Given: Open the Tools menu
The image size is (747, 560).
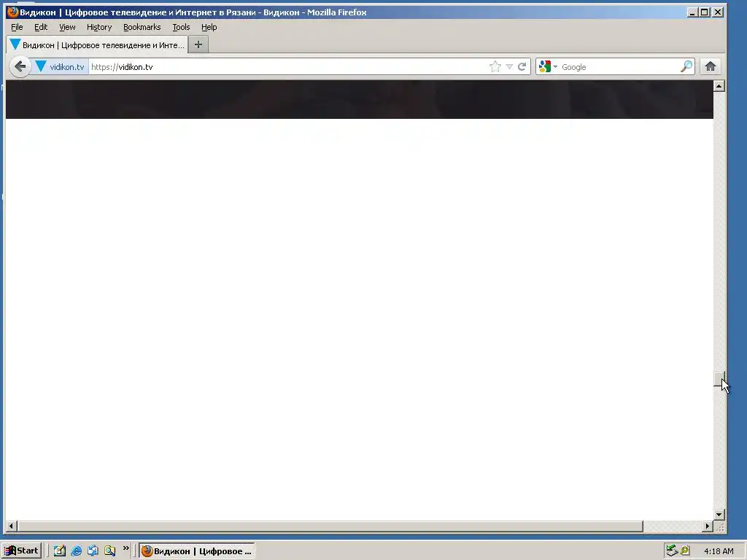Looking at the screenshot, I should click(181, 27).
